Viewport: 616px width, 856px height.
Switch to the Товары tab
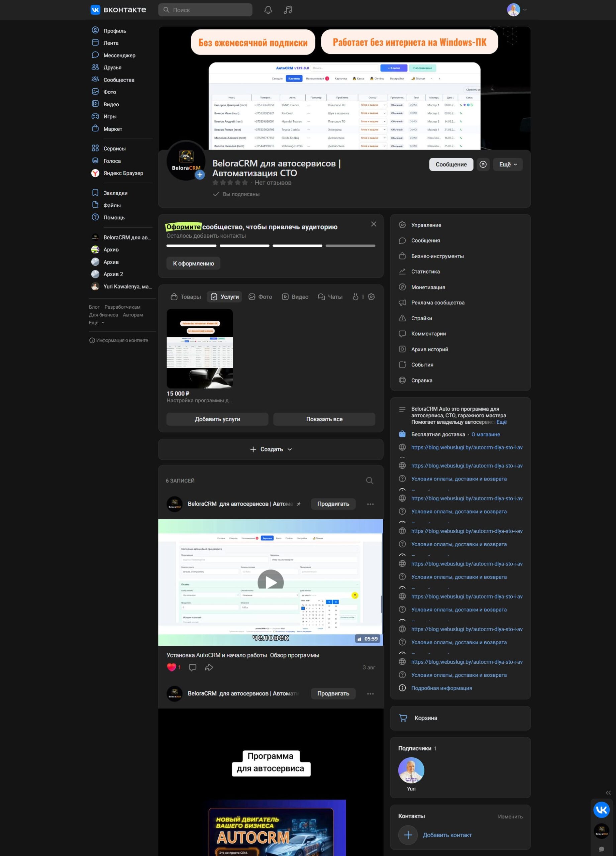coord(186,297)
